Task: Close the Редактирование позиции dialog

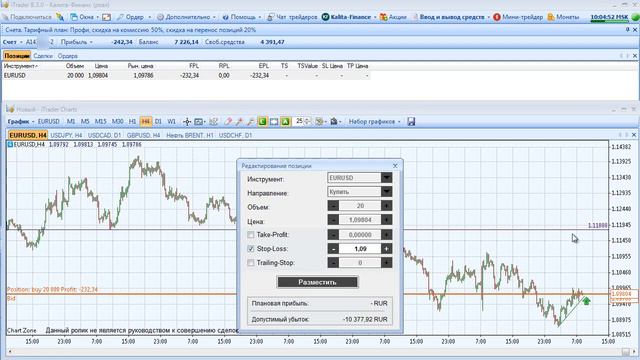Action: [x=395, y=166]
